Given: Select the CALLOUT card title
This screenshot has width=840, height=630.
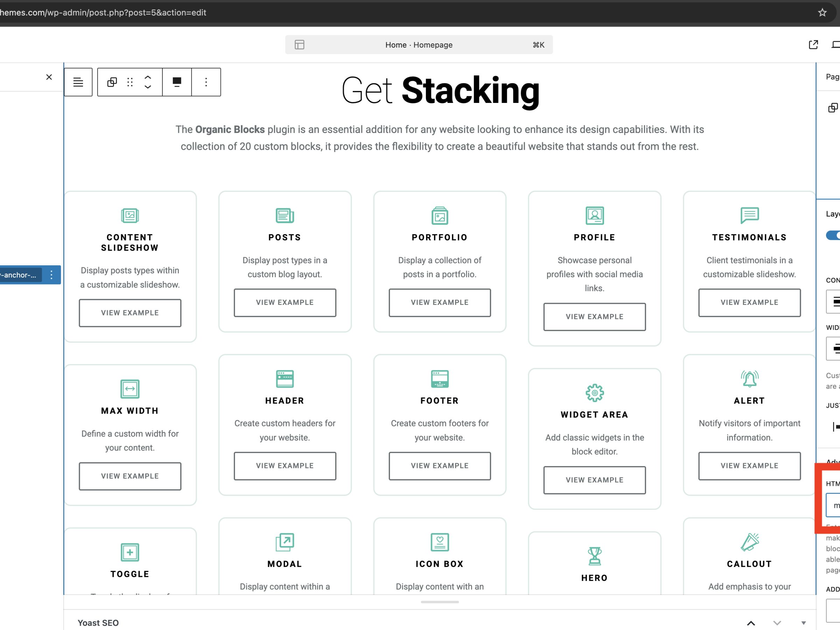Looking at the screenshot, I should tap(750, 564).
